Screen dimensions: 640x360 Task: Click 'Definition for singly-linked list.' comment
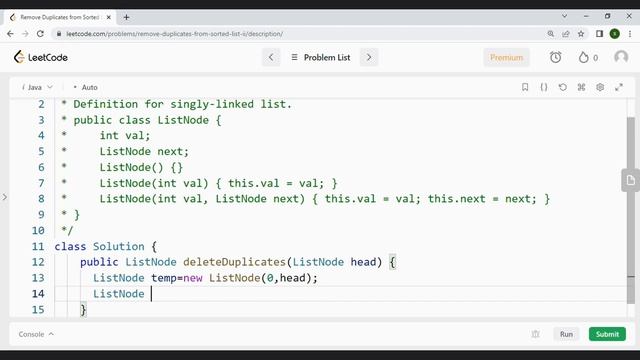[x=182, y=104]
